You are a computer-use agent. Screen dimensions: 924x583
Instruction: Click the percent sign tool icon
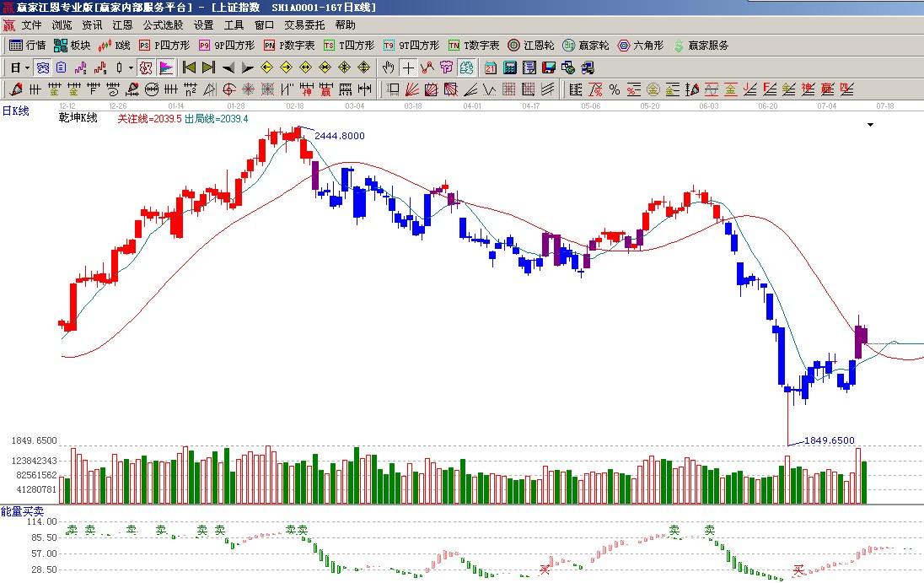[614, 89]
